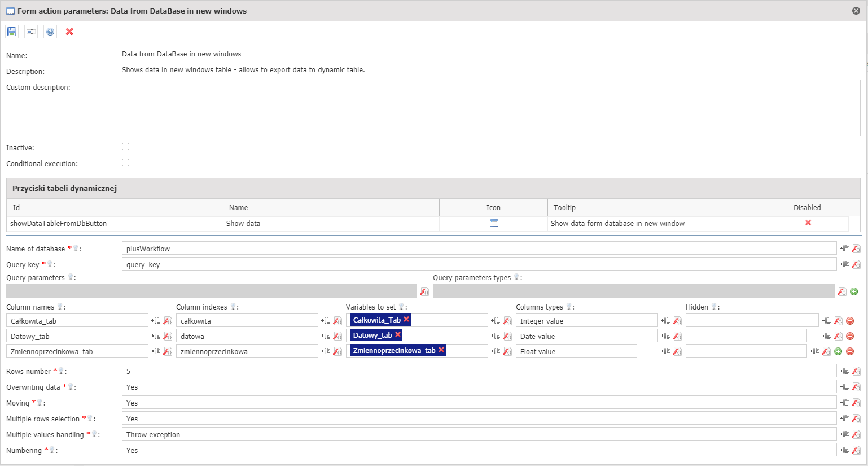The width and height of the screenshot is (868, 466).
Task: Open the Date value column type field
Action: [586, 336]
